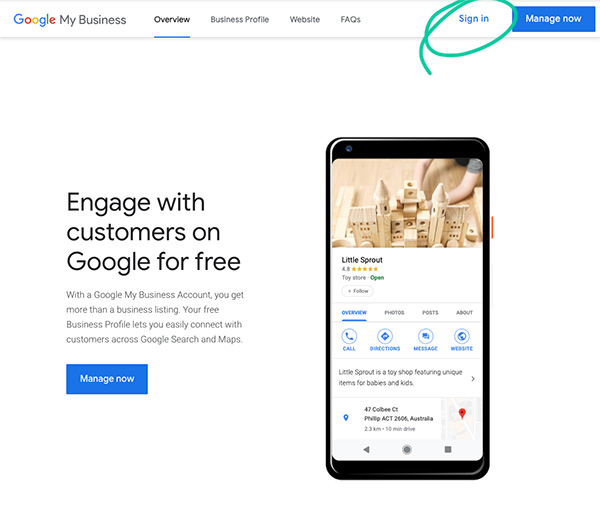
Task: Click the header Manage now button
Action: click(553, 19)
